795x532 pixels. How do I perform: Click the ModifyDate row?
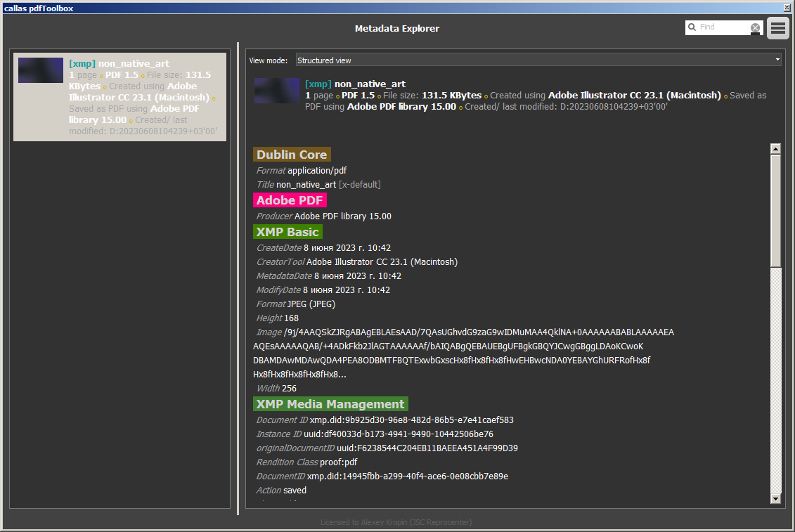coord(323,290)
